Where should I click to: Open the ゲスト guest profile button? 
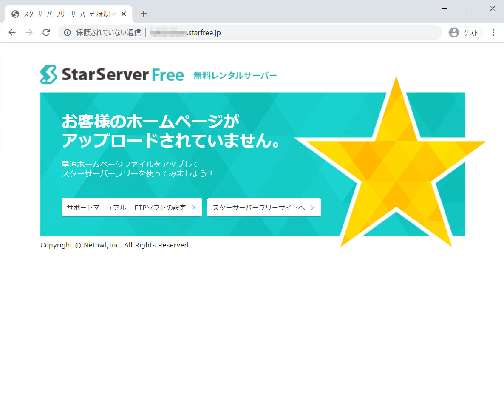tap(465, 32)
